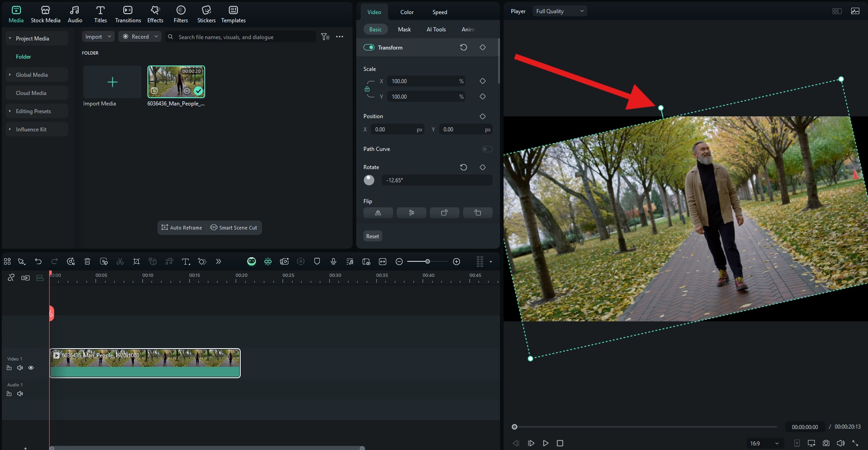Open the Filters tab
The width and height of the screenshot is (868, 450).
click(x=181, y=14)
